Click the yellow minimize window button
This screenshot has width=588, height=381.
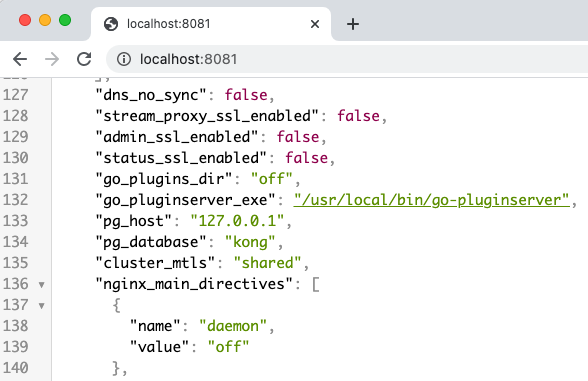45,20
